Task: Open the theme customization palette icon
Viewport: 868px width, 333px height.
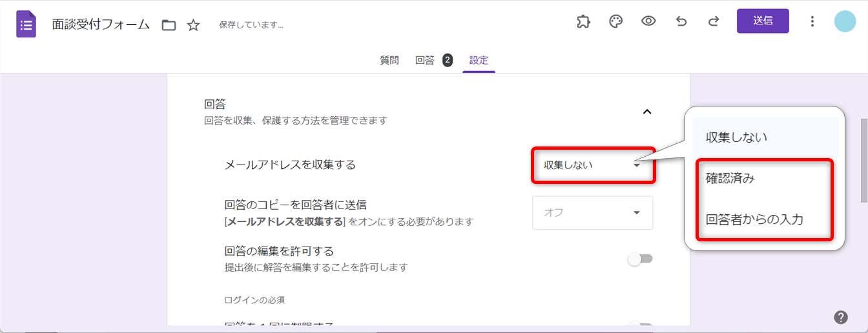Action: pyautogui.click(x=616, y=21)
